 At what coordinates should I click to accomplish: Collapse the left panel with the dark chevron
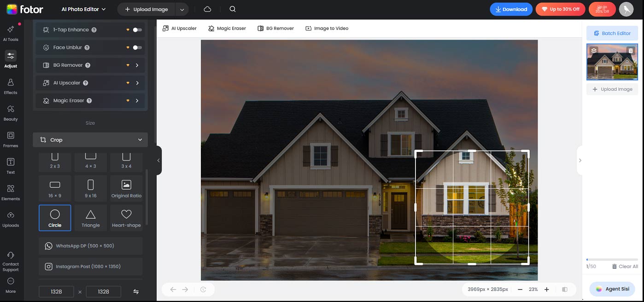(158, 160)
